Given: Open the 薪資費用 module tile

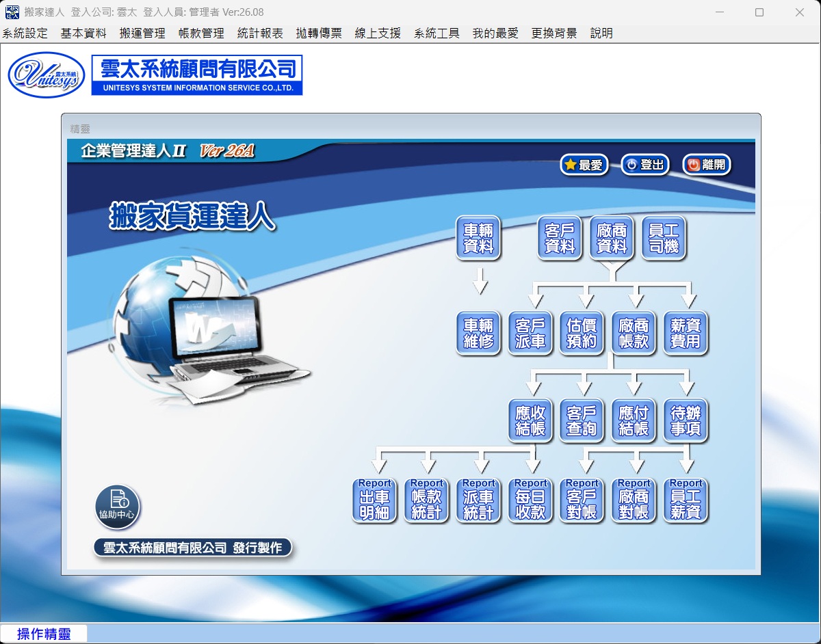Looking at the screenshot, I should pos(686,333).
